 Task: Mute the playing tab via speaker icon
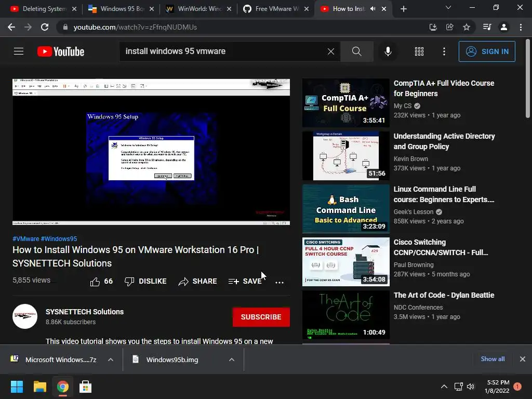(x=373, y=9)
